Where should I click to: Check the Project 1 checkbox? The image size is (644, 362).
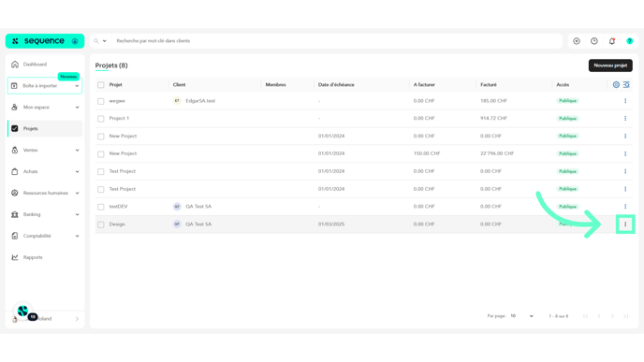[x=101, y=119]
